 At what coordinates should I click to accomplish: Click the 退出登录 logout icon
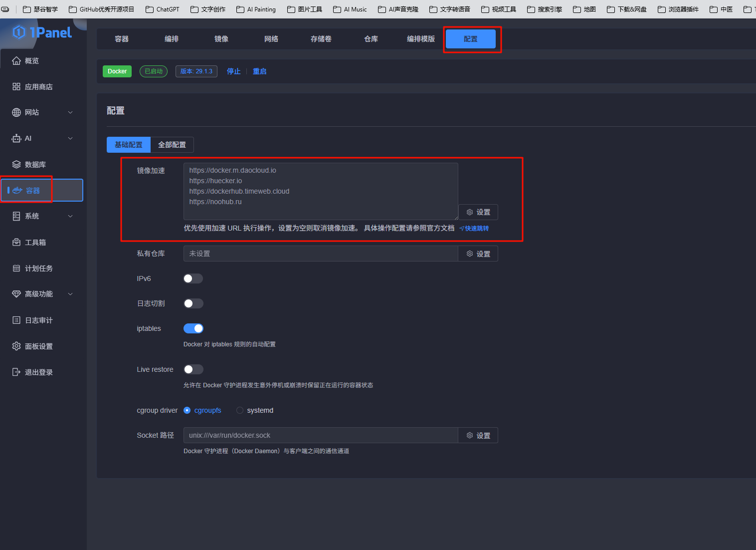[x=16, y=372]
